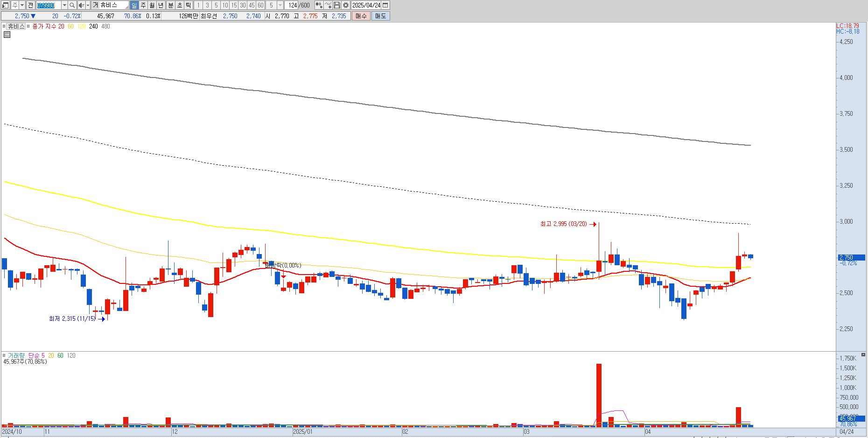
Task: Open chart settings gear icon
Action: pos(346,5)
